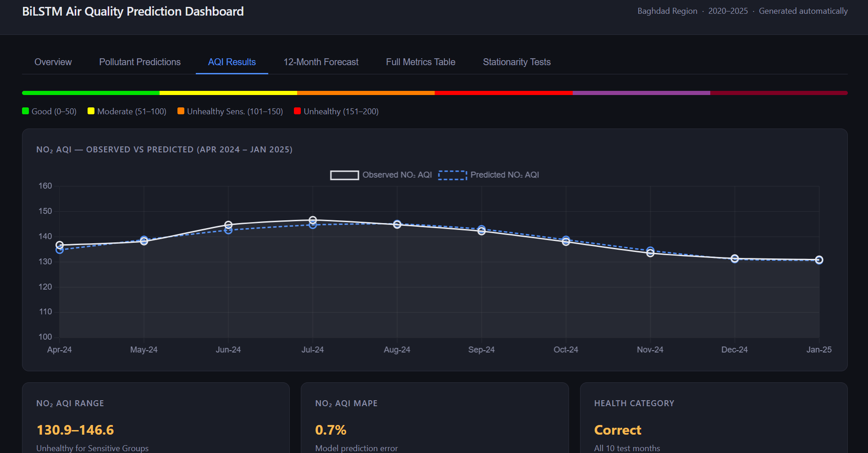Screen dimensions: 868x453
Task: Click the Generated automatically header text
Action: point(803,11)
